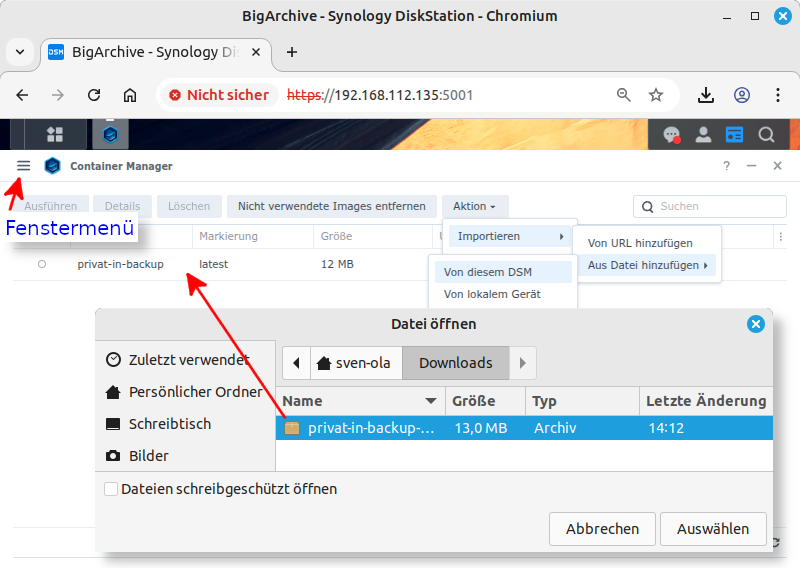Click the Name column sort arrow
Screen dimensions: 800x568
tap(431, 401)
